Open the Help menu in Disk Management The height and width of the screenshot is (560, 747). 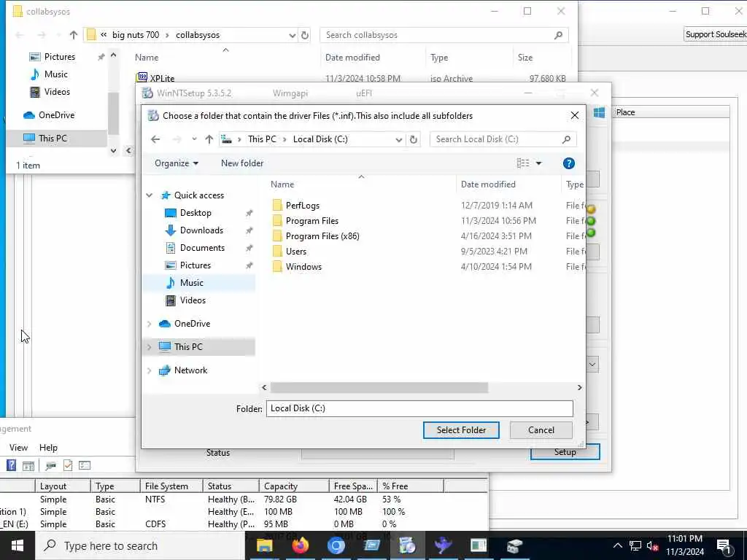48,448
